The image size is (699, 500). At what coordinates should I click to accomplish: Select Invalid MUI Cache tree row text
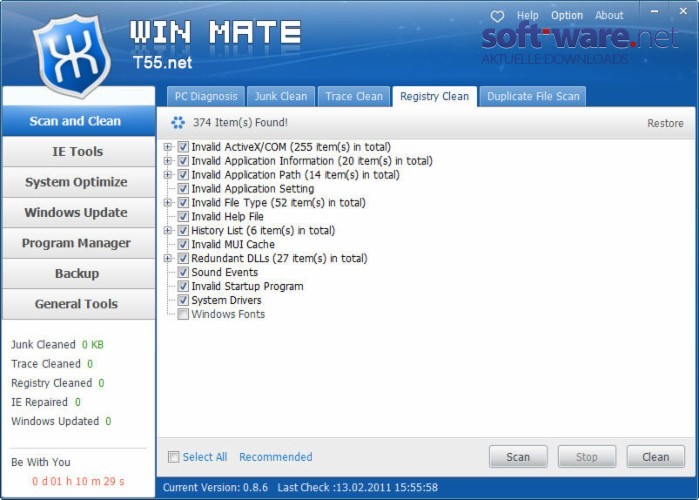(x=233, y=244)
